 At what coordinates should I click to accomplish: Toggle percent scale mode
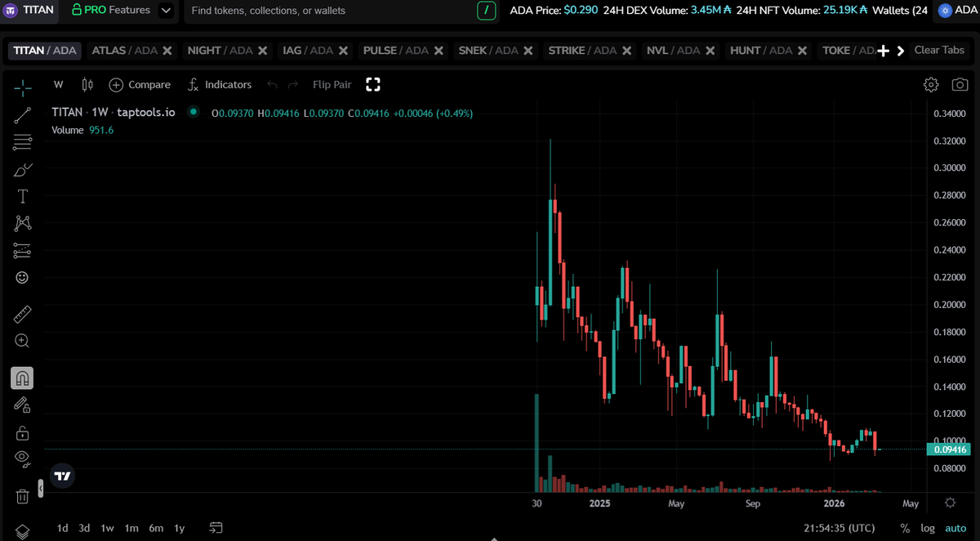[x=905, y=528]
